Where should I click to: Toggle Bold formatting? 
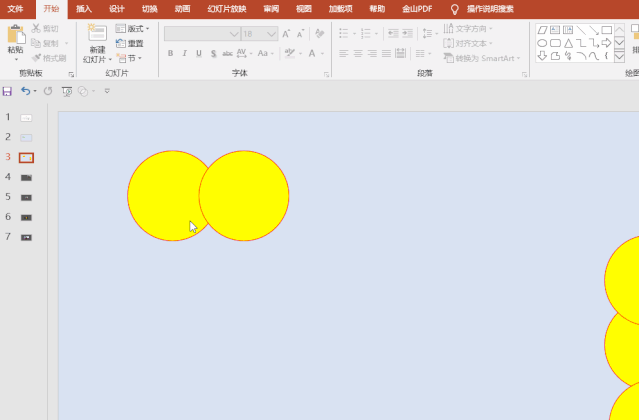click(x=170, y=53)
